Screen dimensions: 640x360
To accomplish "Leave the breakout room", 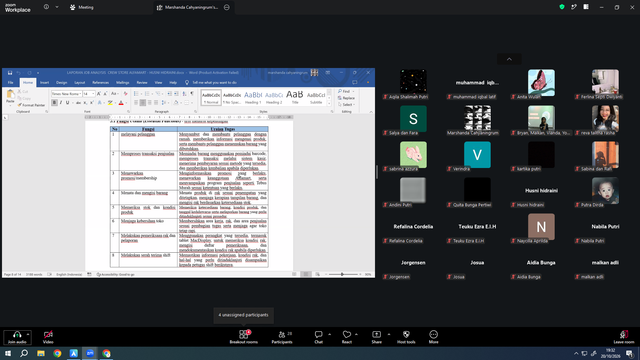I will (624, 337).
